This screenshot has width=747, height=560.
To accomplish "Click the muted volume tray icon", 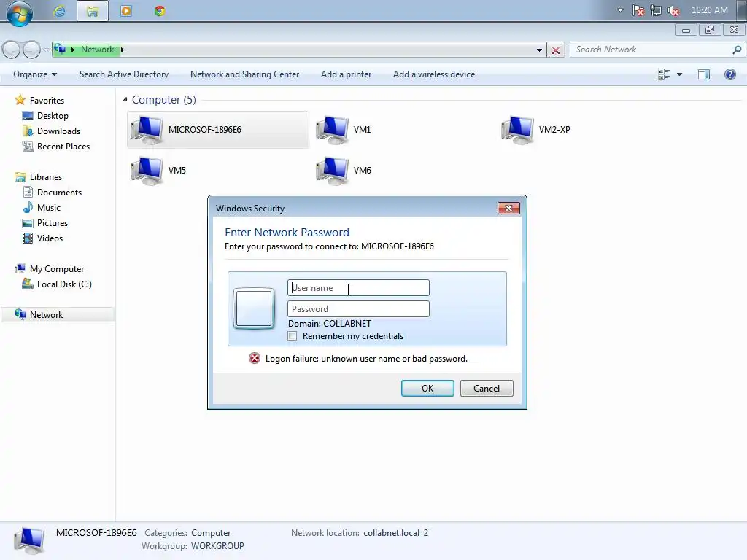I will coord(673,10).
